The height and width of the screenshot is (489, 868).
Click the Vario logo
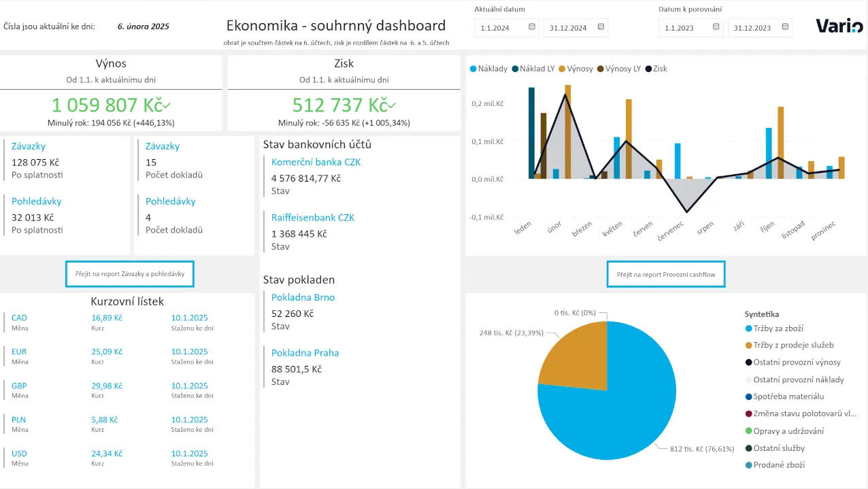coord(839,27)
